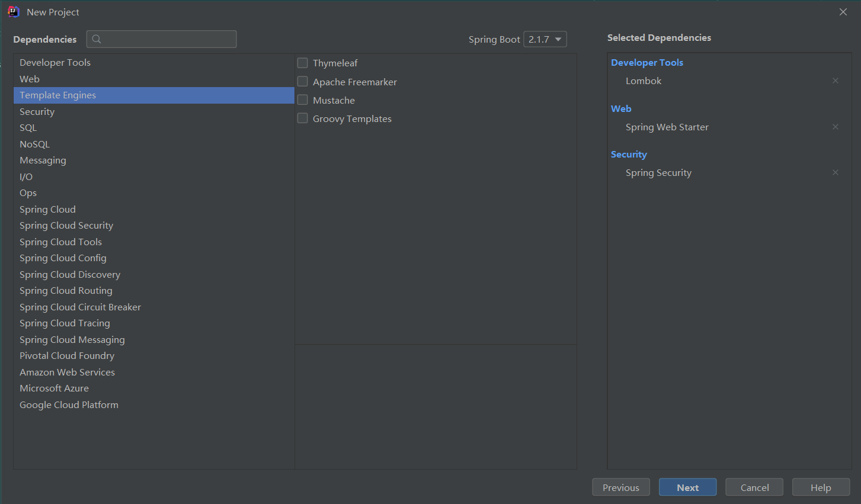Click the blue Web group header
This screenshot has height=504, width=861.
[621, 108]
